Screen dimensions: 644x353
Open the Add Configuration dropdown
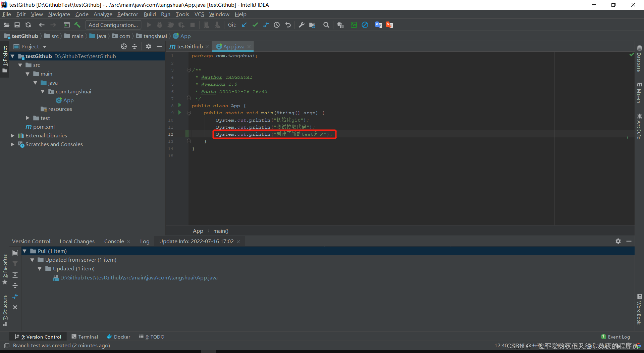pos(113,25)
